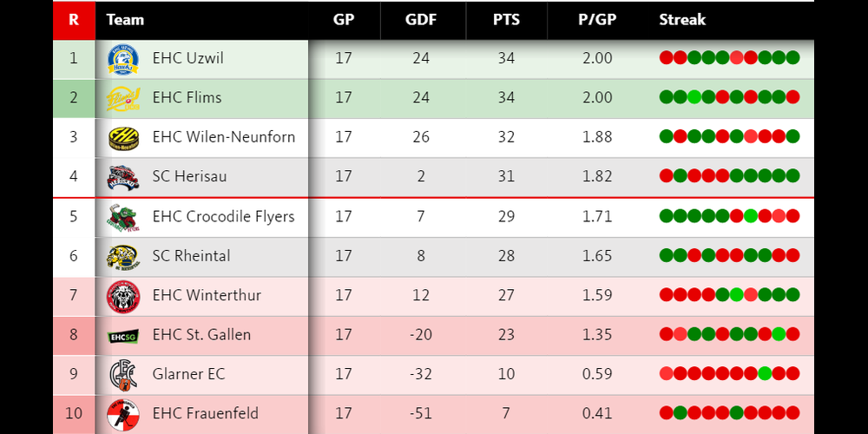Open the EHC Frauenfeld team logo
This screenshot has width=868, height=434.
(x=123, y=414)
